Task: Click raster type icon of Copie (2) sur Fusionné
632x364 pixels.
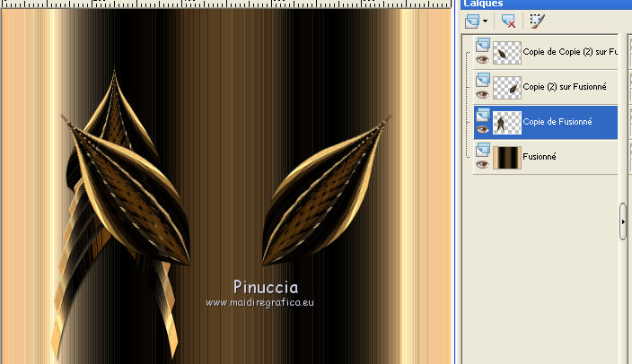Action: (x=483, y=80)
